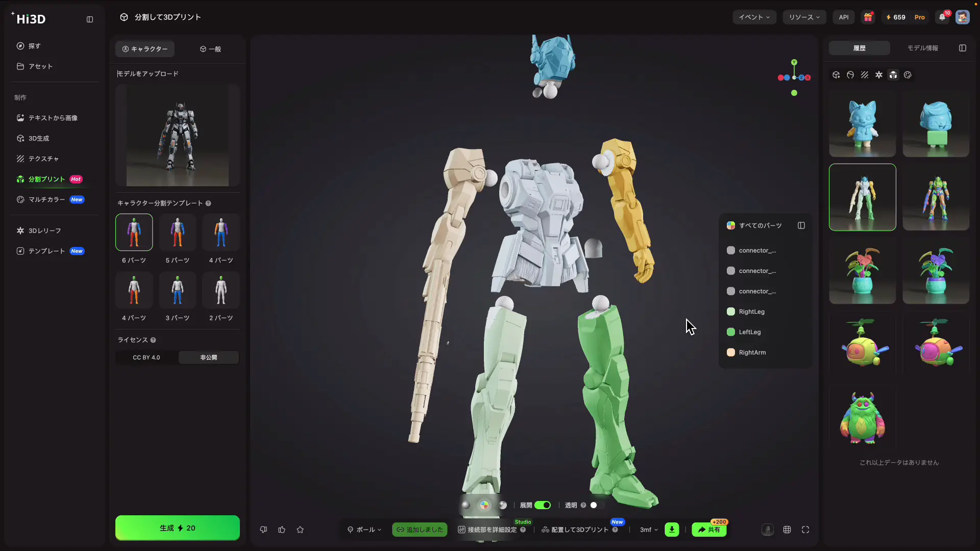
Task: Open テンプレート in sidebar
Action: click(x=54, y=251)
